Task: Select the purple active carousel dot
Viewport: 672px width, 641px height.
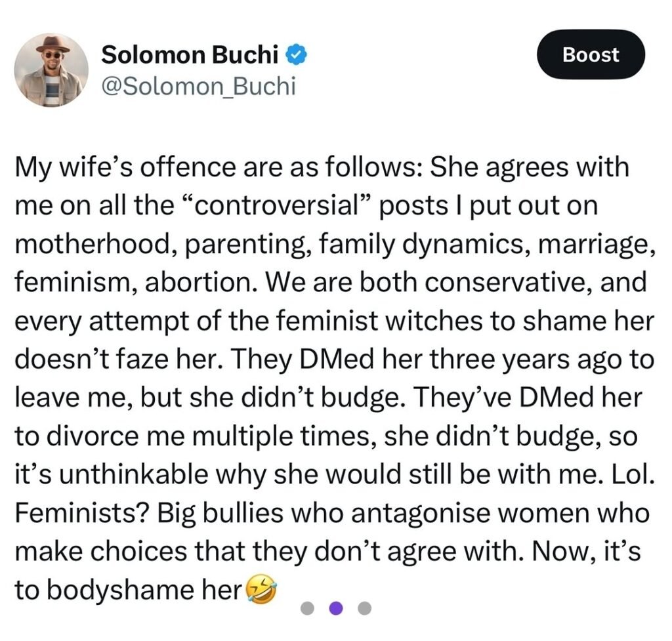Action: (336, 608)
